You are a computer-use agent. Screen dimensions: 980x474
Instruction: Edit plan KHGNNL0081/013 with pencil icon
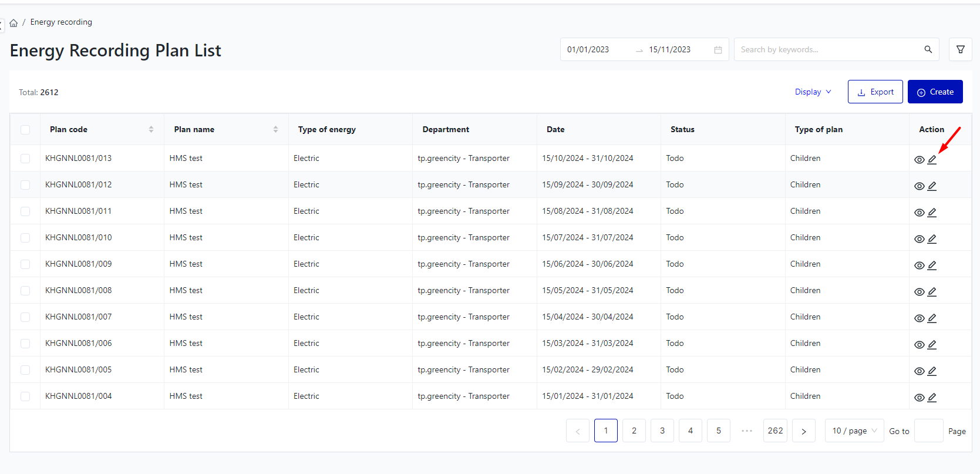932,160
